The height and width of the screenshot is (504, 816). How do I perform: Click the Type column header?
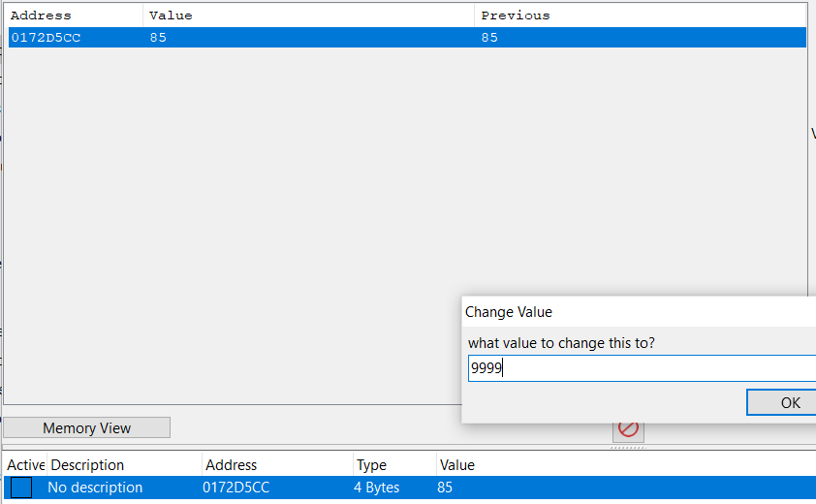pyautogui.click(x=371, y=465)
